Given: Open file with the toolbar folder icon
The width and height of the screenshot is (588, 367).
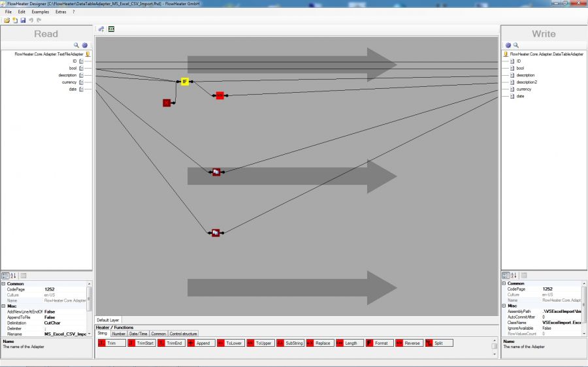Looking at the screenshot, I should (7, 20).
